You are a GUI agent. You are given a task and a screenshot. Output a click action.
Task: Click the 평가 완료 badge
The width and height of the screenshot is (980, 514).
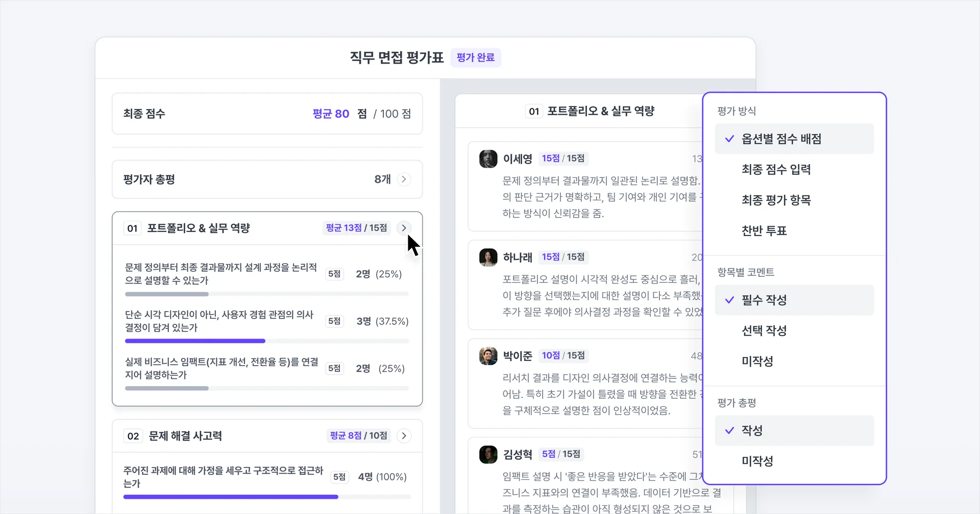coord(475,57)
